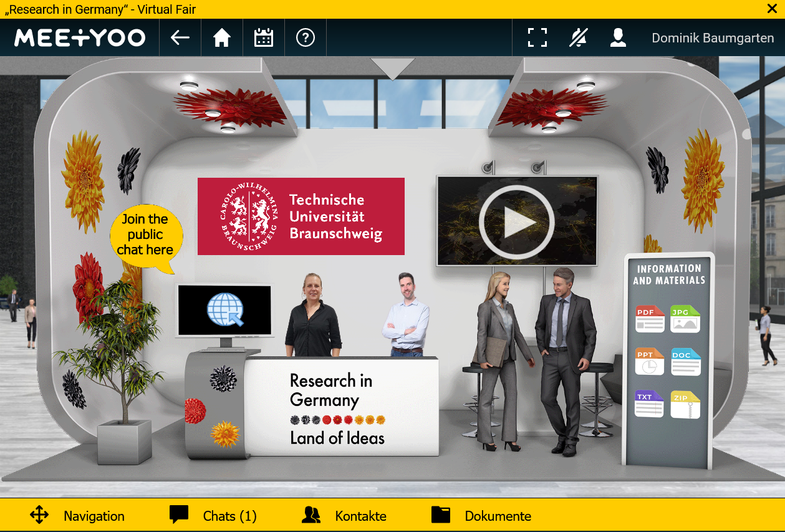Image resolution: width=785 pixels, height=532 pixels.
Task: Play the booth video
Action: click(517, 221)
